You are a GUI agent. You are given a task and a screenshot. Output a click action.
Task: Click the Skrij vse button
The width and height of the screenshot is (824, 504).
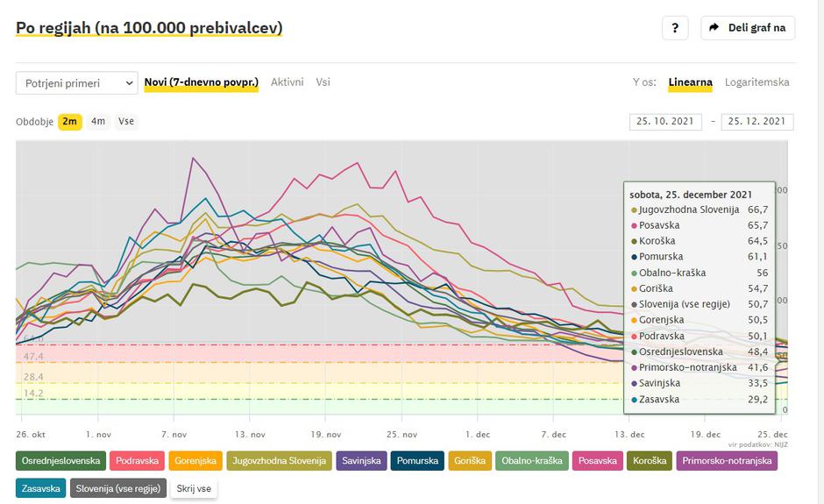coord(194,488)
